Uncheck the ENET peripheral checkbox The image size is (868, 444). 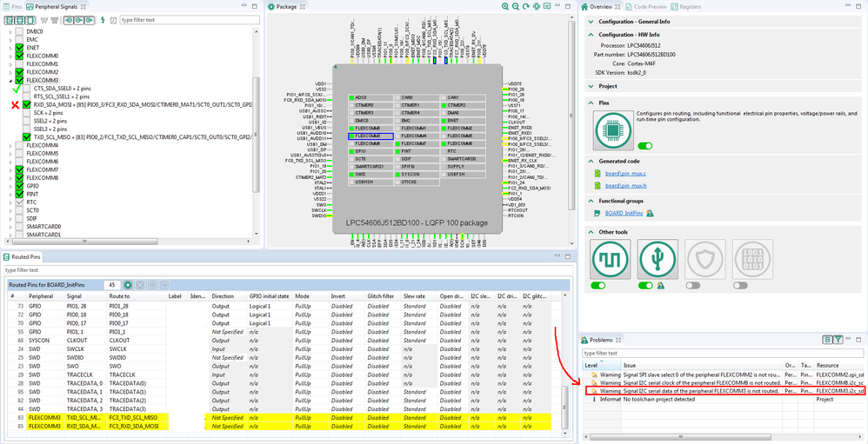[18, 48]
